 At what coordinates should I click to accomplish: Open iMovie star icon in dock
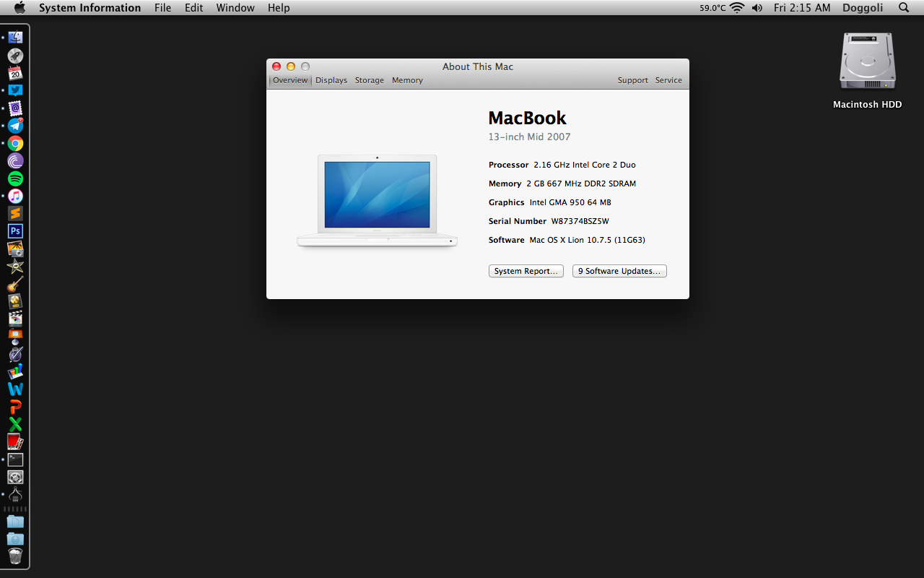[15, 267]
